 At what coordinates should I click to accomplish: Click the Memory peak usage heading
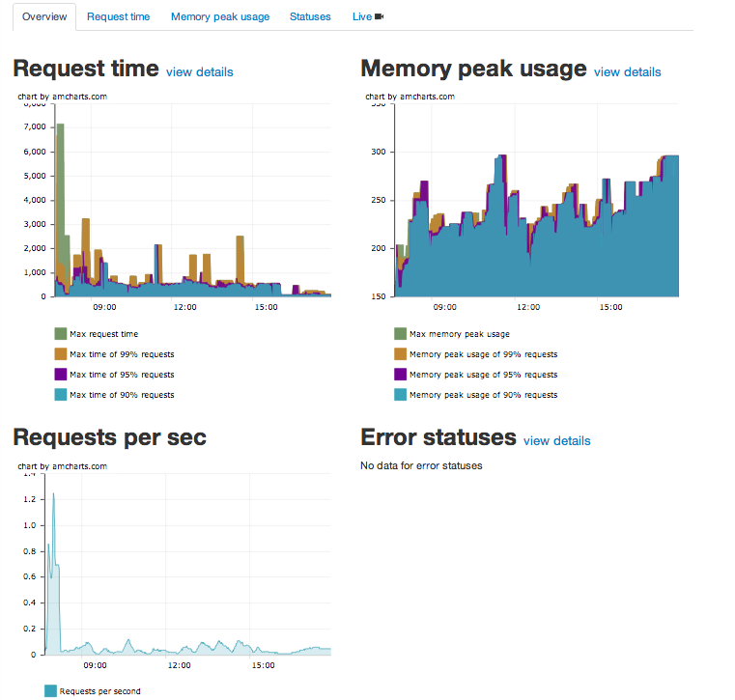click(x=473, y=69)
